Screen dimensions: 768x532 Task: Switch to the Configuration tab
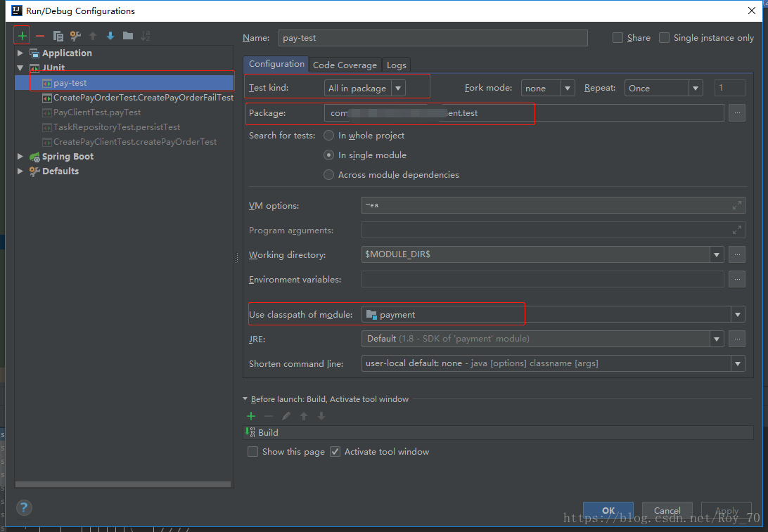276,64
